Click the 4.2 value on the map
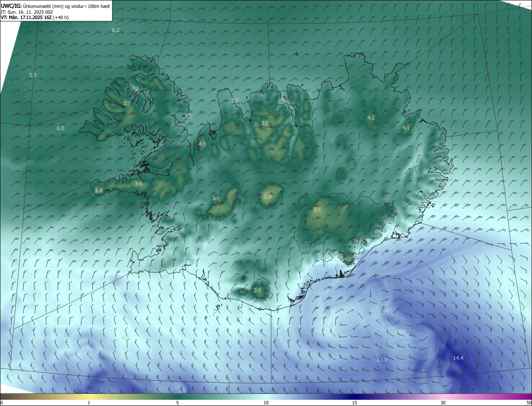Image resolution: width=532 pixels, height=406 pixels. click(371, 118)
